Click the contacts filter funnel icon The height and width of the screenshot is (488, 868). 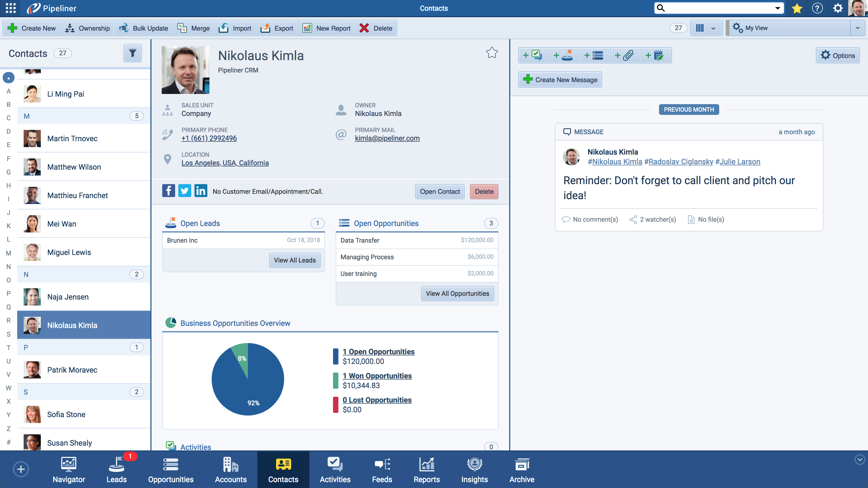[132, 53]
